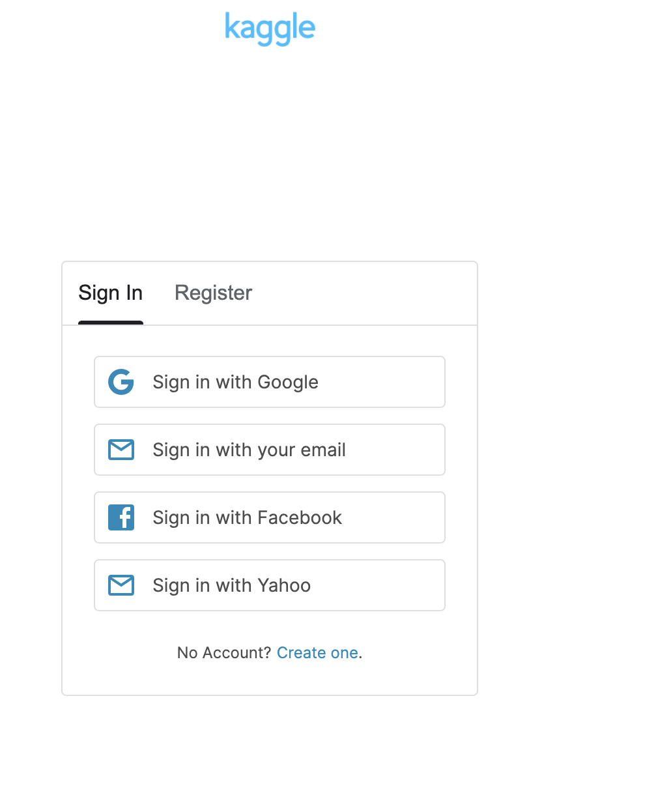Open the Create one link
The height and width of the screenshot is (812, 671).
pyautogui.click(x=318, y=653)
